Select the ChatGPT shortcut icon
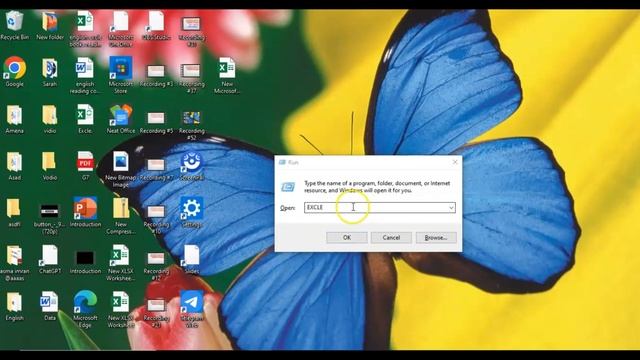The height and width of the screenshot is (360, 640). tap(50, 259)
